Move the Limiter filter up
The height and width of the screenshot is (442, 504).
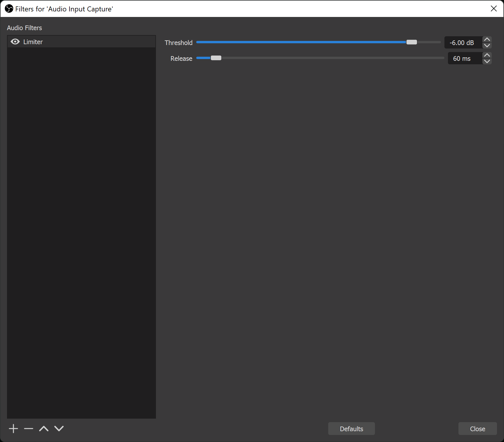click(x=44, y=429)
